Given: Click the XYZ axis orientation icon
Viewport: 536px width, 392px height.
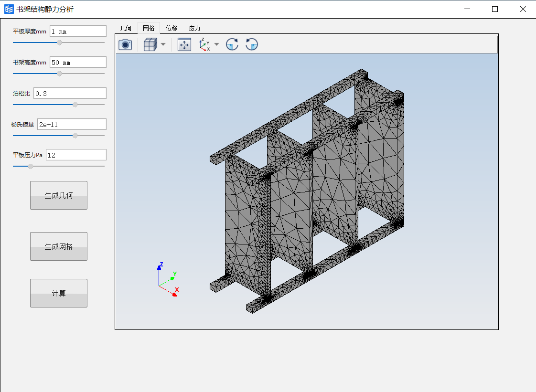Looking at the screenshot, I should 204,44.
